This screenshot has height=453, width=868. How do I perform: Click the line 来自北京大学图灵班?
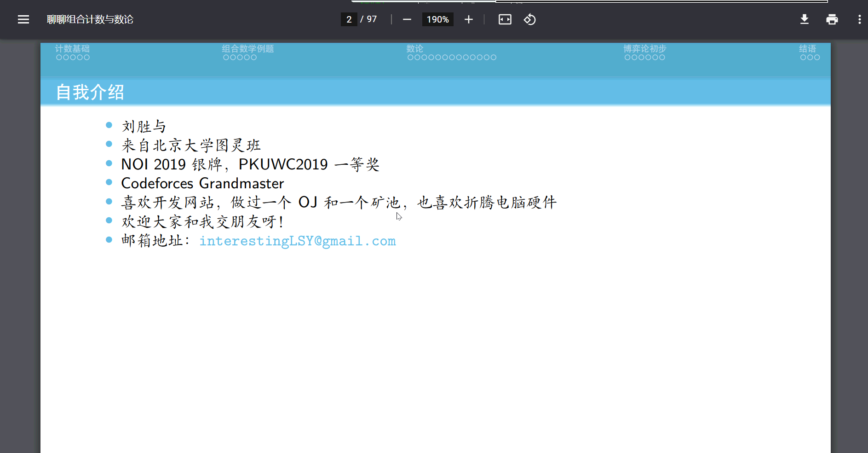[191, 145]
